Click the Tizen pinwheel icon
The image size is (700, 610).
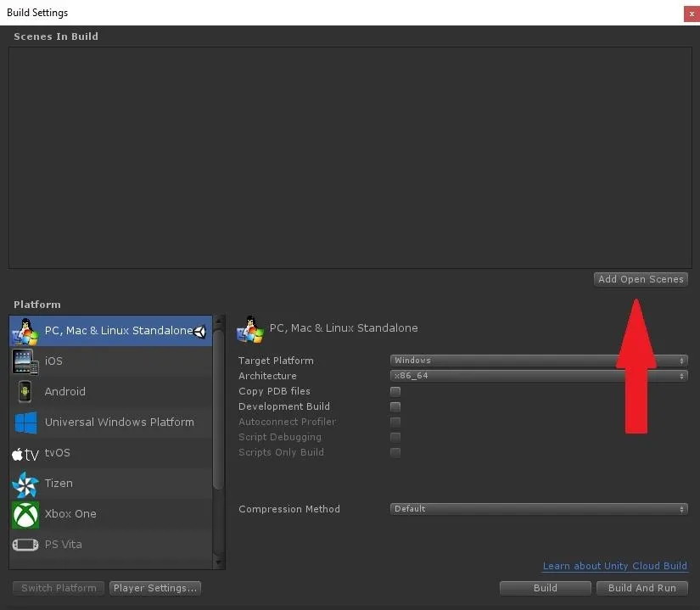pyautogui.click(x=25, y=484)
